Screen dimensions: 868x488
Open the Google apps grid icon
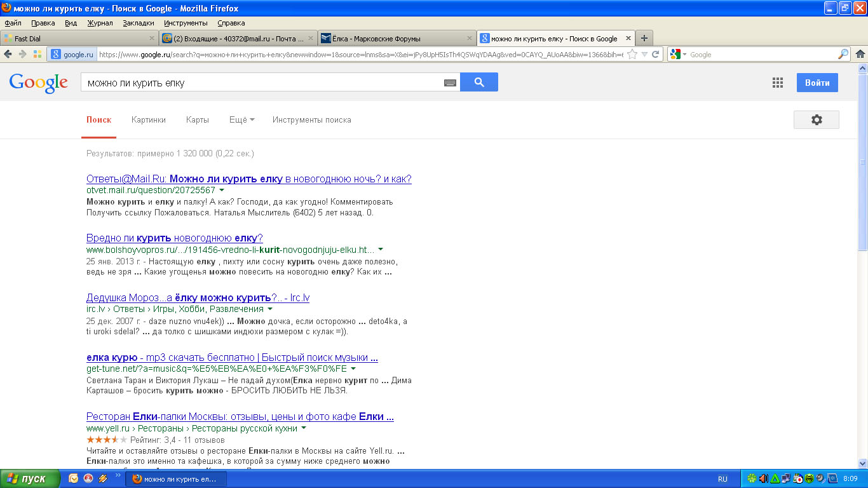click(x=777, y=83)
